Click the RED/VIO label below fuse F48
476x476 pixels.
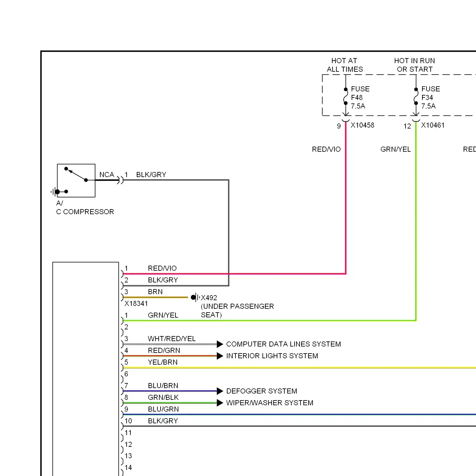coord(326,149)
